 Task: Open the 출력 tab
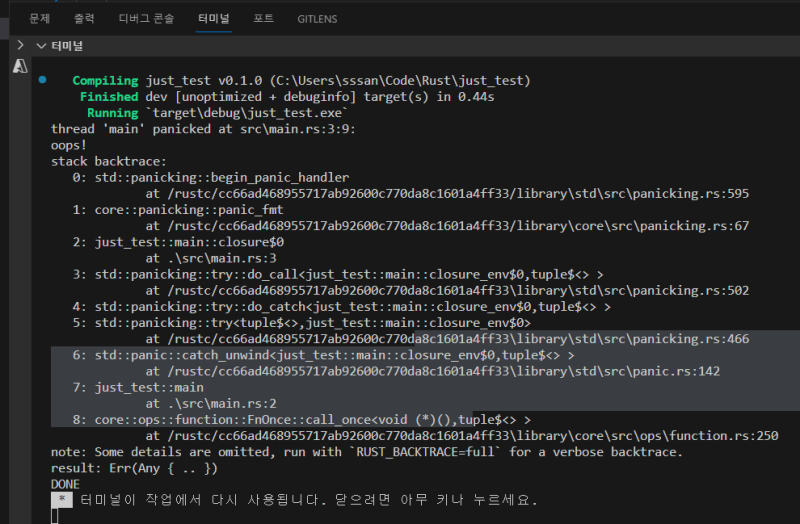click(x=84, y=18)
